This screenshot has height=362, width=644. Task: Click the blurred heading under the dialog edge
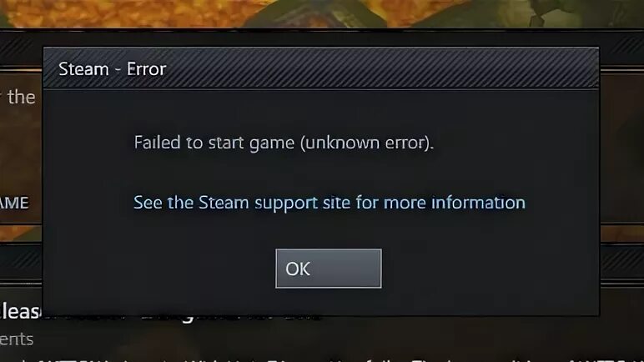coord(230,317)
